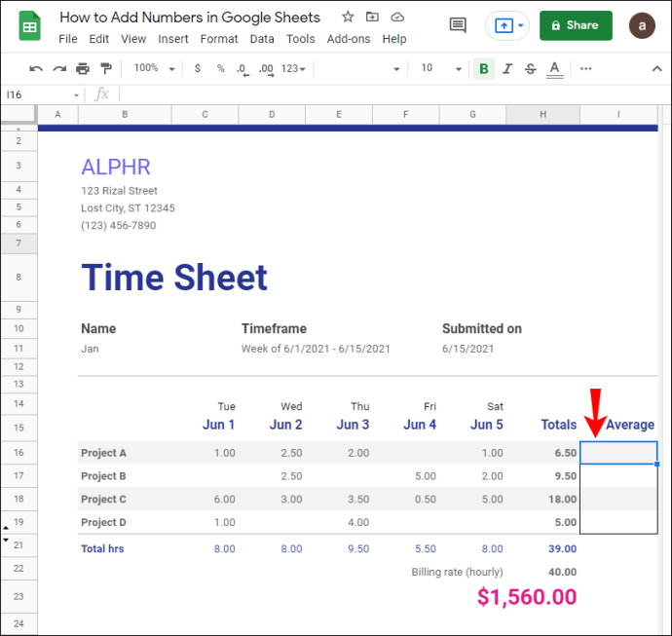The image size is (672, 636).
Task: Click the Project C total 18.00
Action: [562, 500]
